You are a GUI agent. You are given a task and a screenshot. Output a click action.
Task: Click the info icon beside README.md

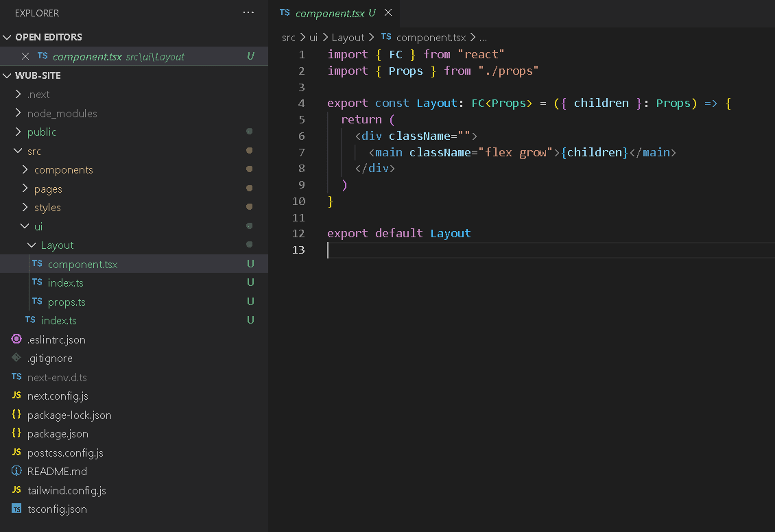click(x=16, y=471)
